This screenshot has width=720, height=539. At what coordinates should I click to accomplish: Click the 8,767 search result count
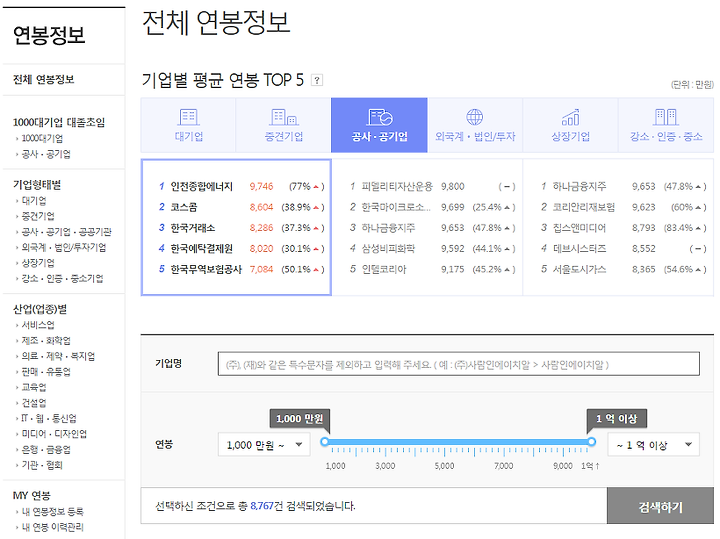[262, 506]
